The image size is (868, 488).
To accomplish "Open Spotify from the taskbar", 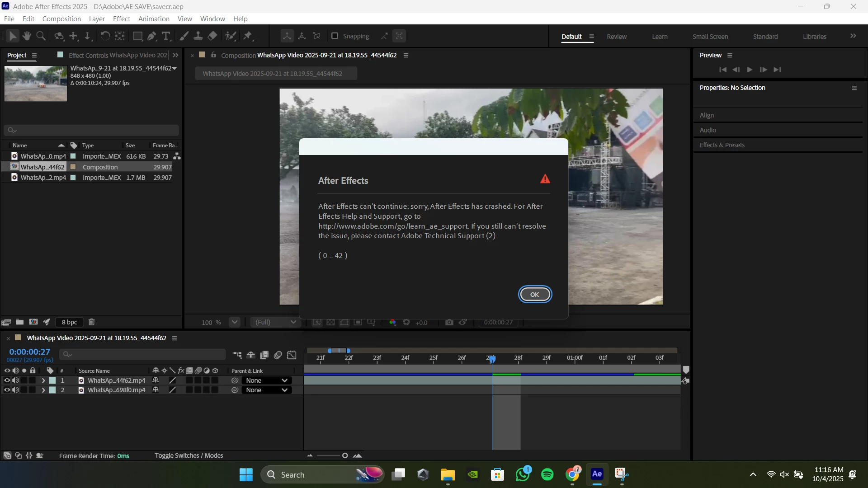I will pyautogui.click(x=547, y=474).
